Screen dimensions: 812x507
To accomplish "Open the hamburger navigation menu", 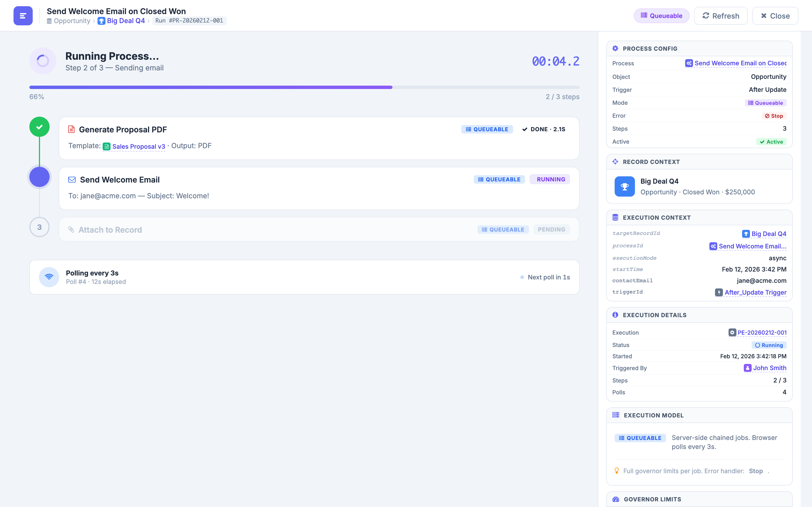I will tap(23, 15).
